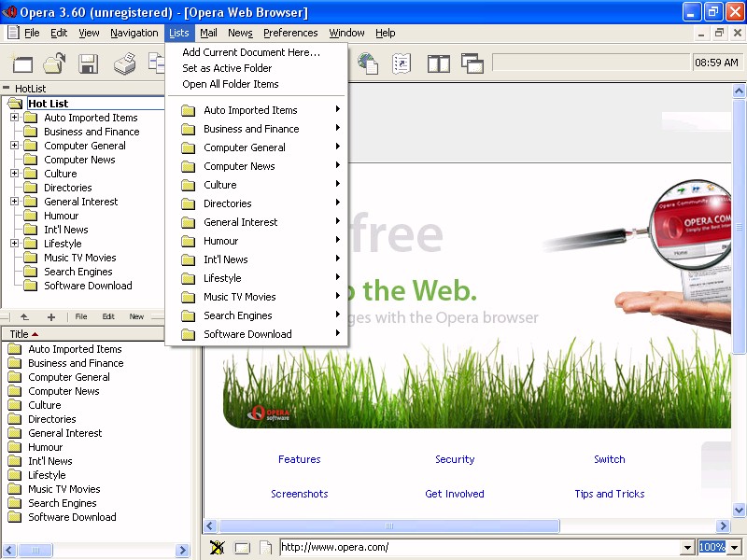Select Software Download in the Hot List tree
747x560 pixels.
pyautogui.click(x=88, y=286)
